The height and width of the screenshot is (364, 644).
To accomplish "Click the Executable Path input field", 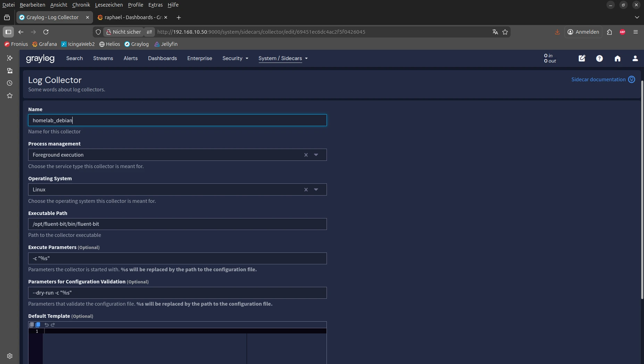I will pyautogui.click(x=177, y=224).
